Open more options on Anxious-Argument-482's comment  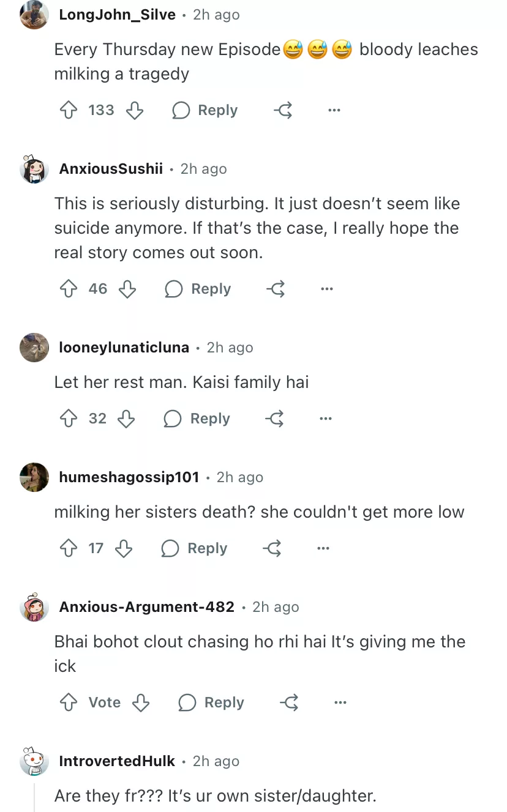(340, 702)
